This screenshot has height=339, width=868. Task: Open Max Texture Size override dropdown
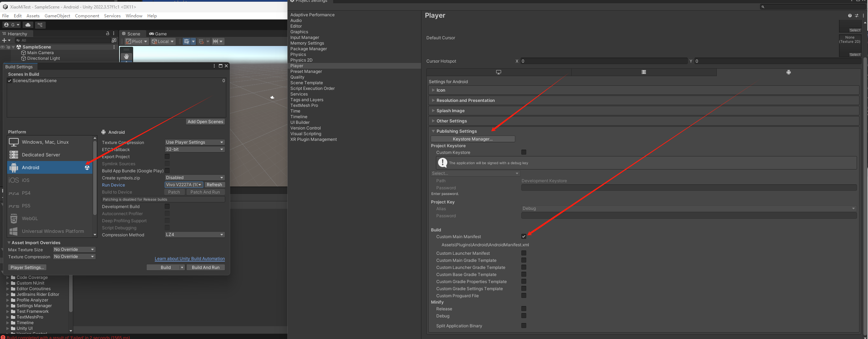coord(74,249)
